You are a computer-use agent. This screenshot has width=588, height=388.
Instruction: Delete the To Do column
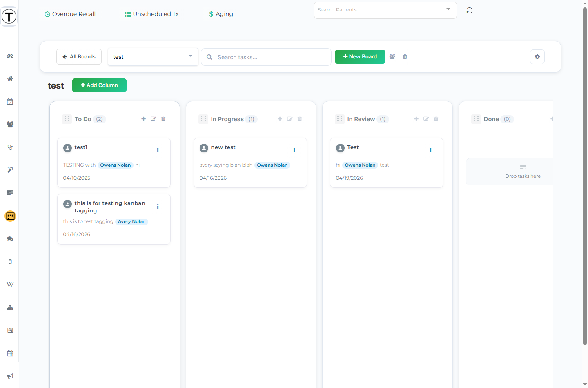tap(163, 119)
